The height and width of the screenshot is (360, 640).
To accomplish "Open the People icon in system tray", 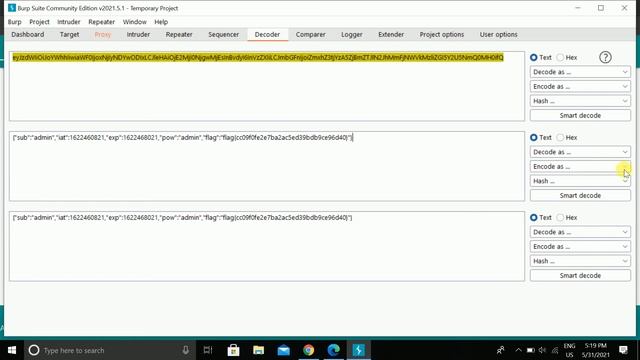I will click(500, 350).
